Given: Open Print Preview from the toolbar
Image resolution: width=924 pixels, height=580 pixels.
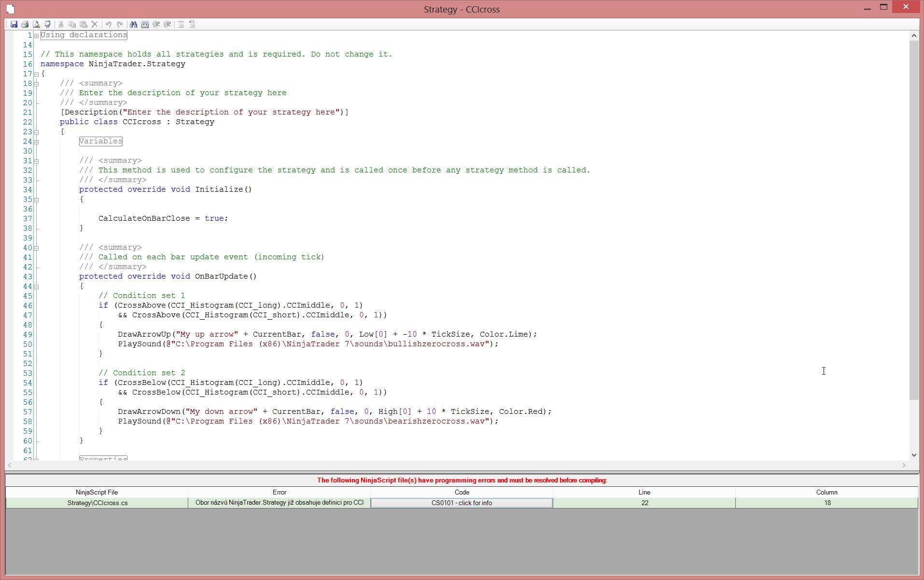Looking at the screenshot, I should (x=36, y=24).
